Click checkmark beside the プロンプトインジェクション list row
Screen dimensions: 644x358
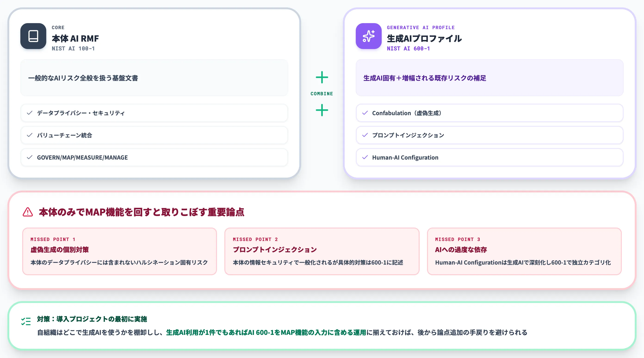(x=365, y=135)
